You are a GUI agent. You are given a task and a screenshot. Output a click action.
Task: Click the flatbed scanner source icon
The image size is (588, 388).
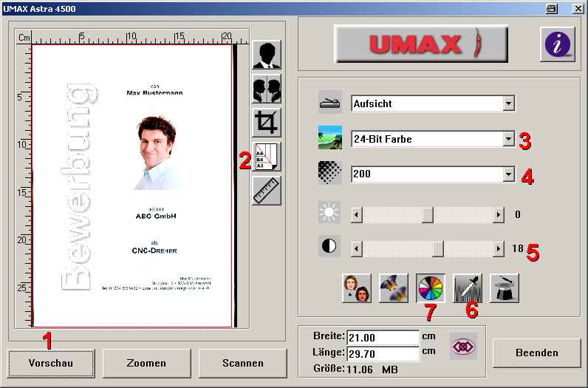click(330, 102)
